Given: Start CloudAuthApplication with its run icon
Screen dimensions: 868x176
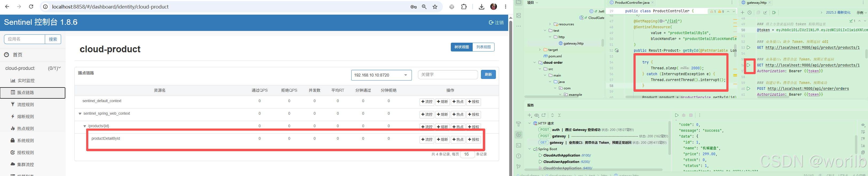Looking at the screenshot, I should point(540,155).
